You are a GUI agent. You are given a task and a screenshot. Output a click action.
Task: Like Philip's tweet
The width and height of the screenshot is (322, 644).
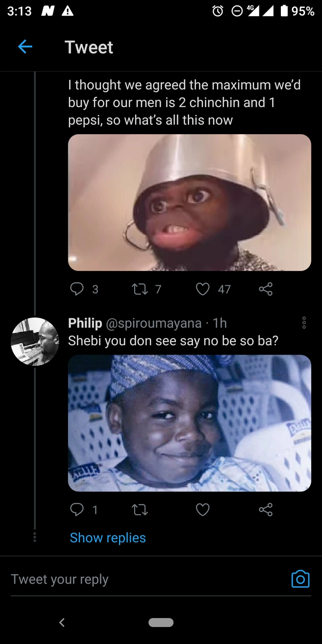tap(203, 510)
